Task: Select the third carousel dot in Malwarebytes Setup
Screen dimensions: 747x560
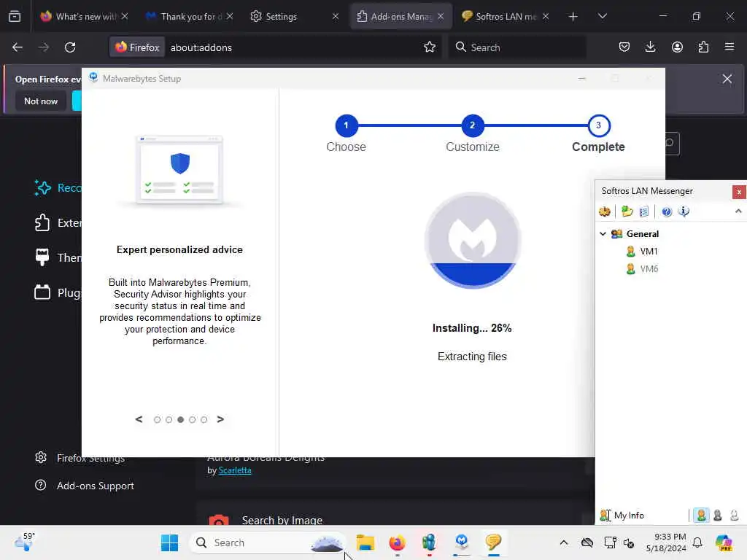Action: tap(181, 419)
